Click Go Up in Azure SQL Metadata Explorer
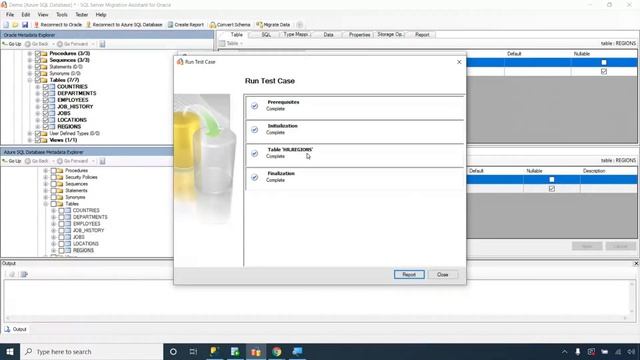 (12, 161)
